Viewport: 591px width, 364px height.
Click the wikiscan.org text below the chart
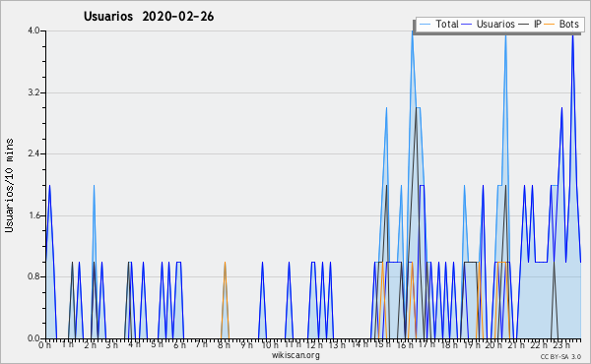[295, 355]
